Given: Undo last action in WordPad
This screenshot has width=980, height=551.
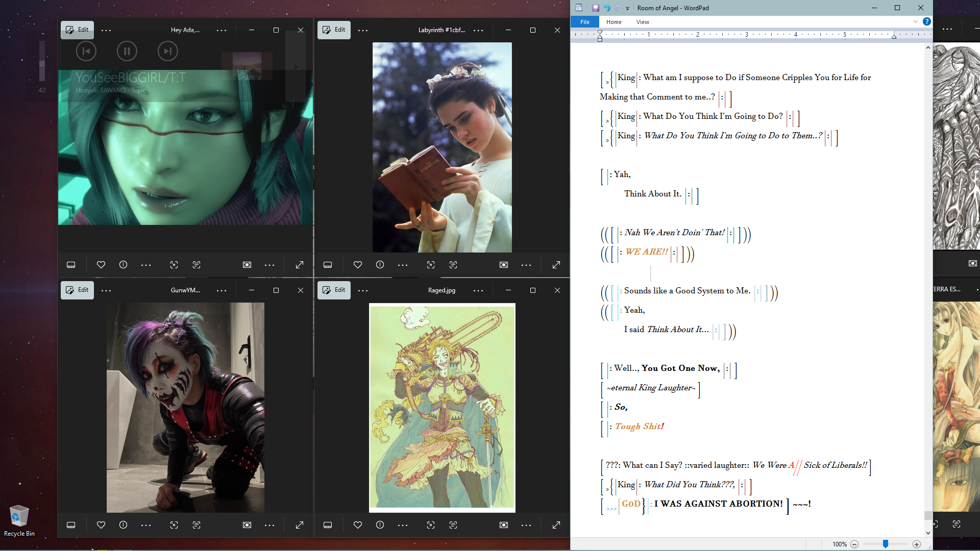Looking at the screenshot, I should click(x=607, y=8).
